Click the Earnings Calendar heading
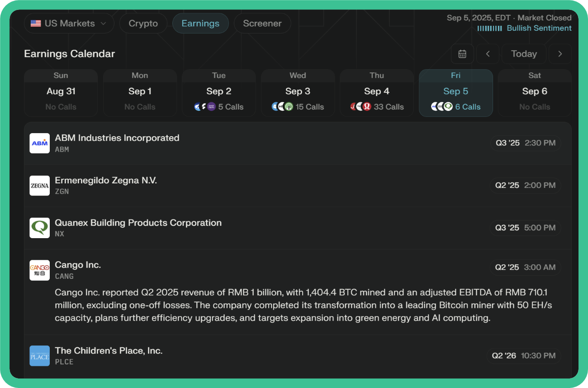Screen dimensions: 588x388 (70, 54)
